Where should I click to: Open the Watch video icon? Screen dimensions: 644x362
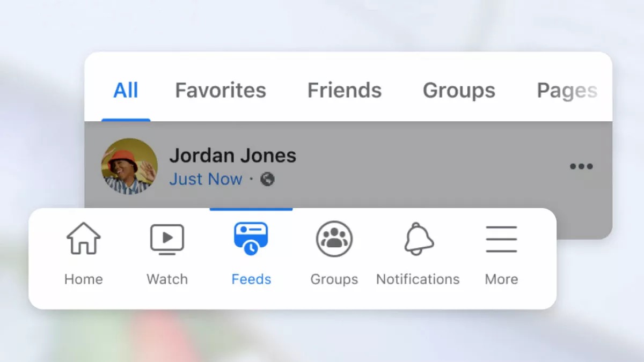(x=167, y=239)
